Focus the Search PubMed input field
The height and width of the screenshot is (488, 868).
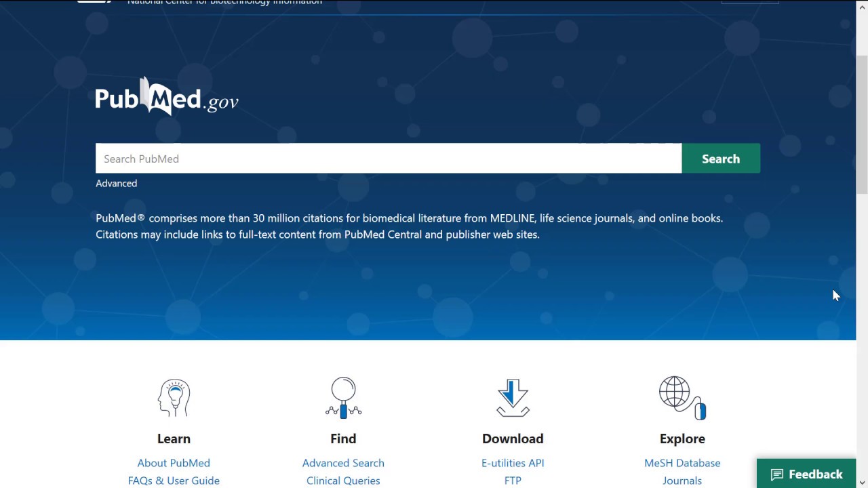click(x=389, y=159)
